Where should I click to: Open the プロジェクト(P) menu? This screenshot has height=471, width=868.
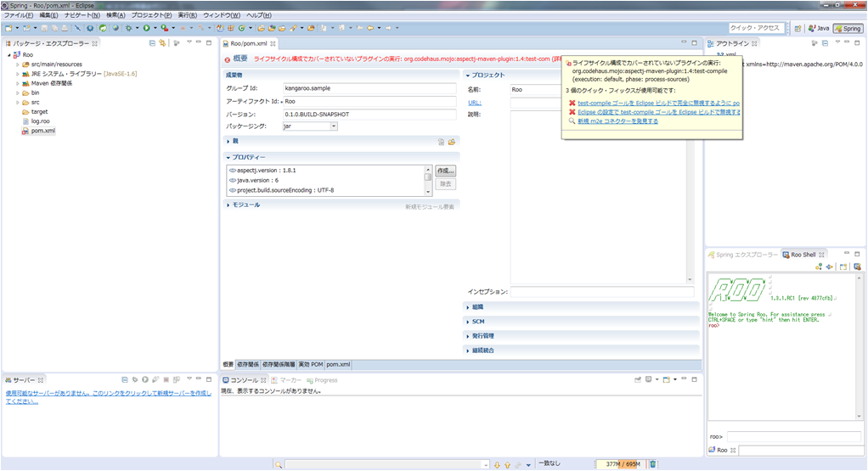(x=151, y=15)
